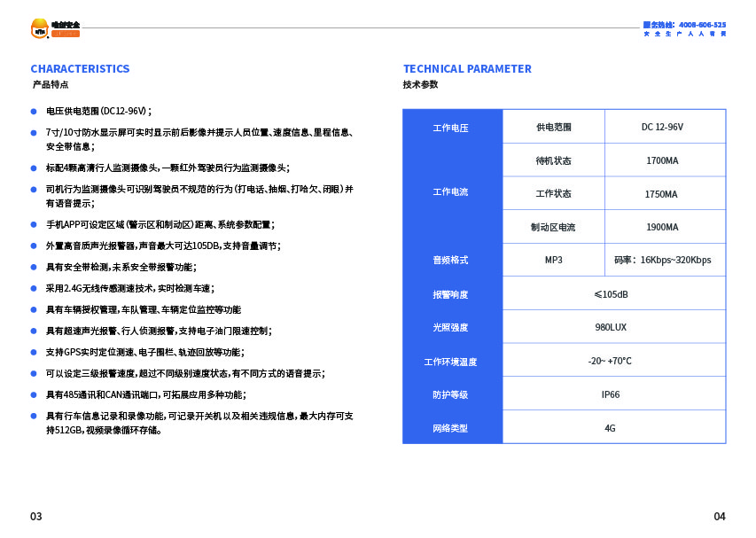Click the 1750MA working state value
This screenshot has height=538, width=756.
663,194
